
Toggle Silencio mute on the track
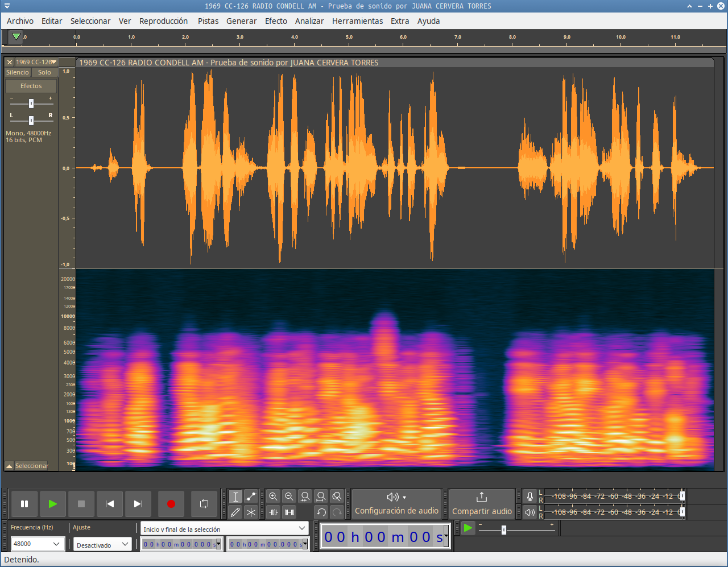point(18,72)
